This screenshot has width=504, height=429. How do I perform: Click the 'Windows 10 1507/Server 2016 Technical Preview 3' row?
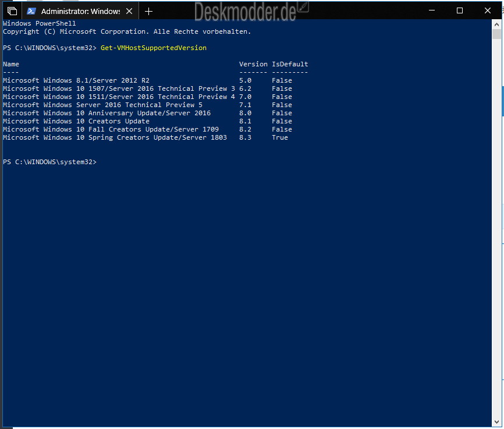pyautogui.click(x=148, y=88)
